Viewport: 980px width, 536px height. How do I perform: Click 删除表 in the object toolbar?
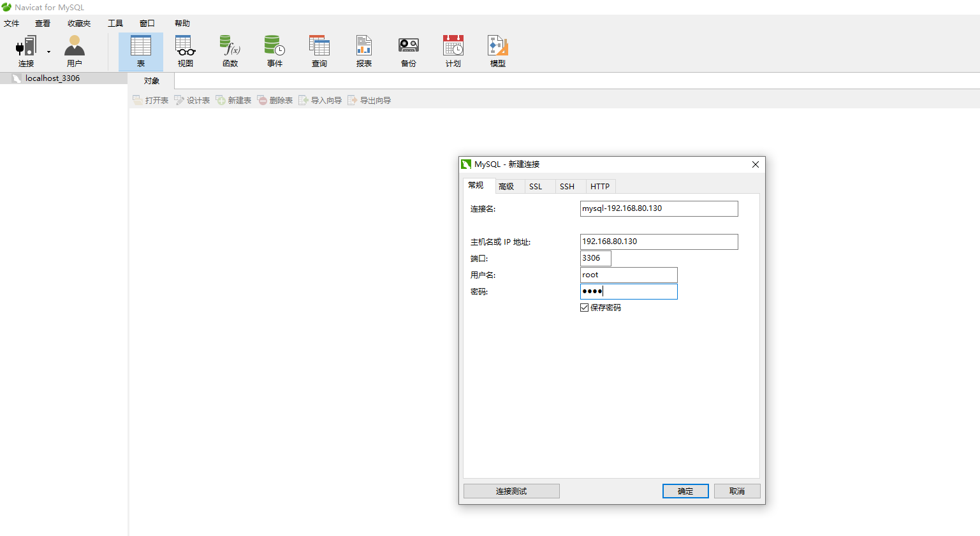[x=275, y=100]
